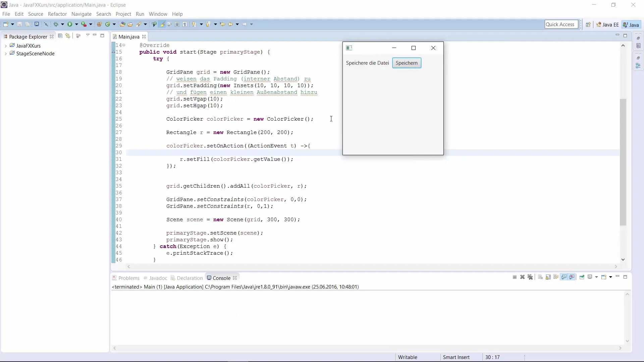Image resolution: width=644 pixels, height=362 pixels.
Task: Click Outline icon in right trim bar
Action: coord(638,66)
